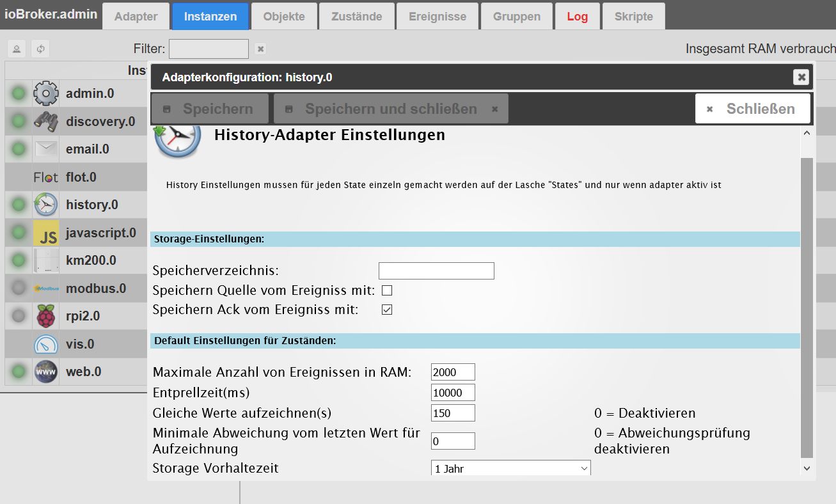Click the km200.0 instance name
This screenshot has width=836, height=504.
click(x=91, y=260)
